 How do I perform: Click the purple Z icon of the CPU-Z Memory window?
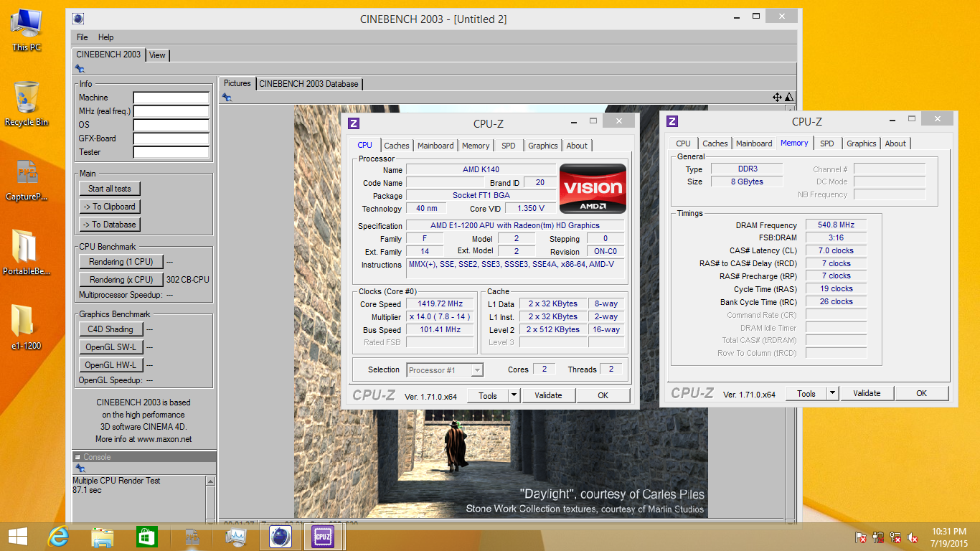672,121
